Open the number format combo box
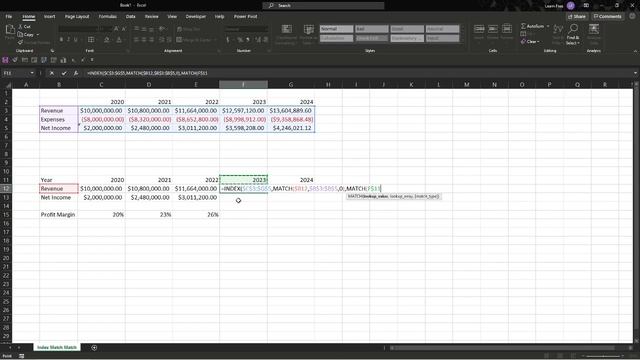 247,29
